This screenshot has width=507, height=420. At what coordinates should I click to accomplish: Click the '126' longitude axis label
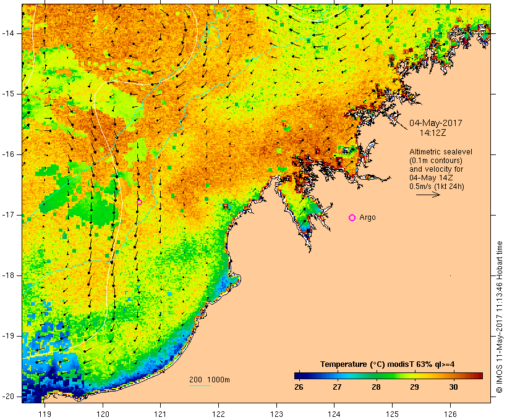450,414
